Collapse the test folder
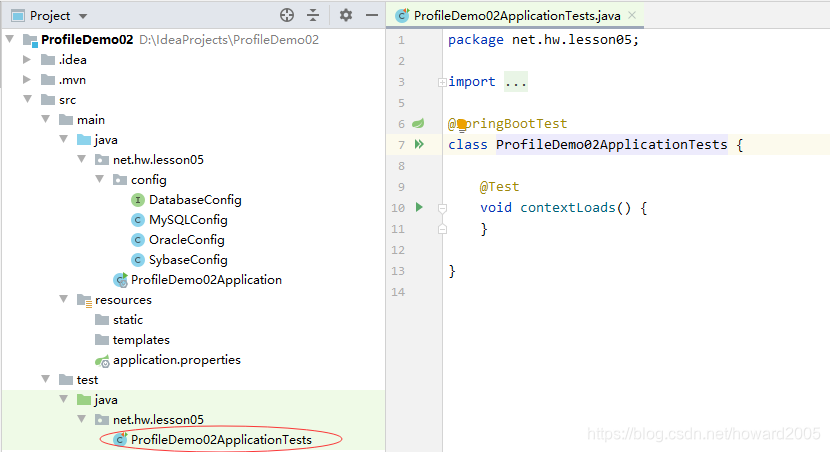Viewport: 830px width, 452px height. 46,379
